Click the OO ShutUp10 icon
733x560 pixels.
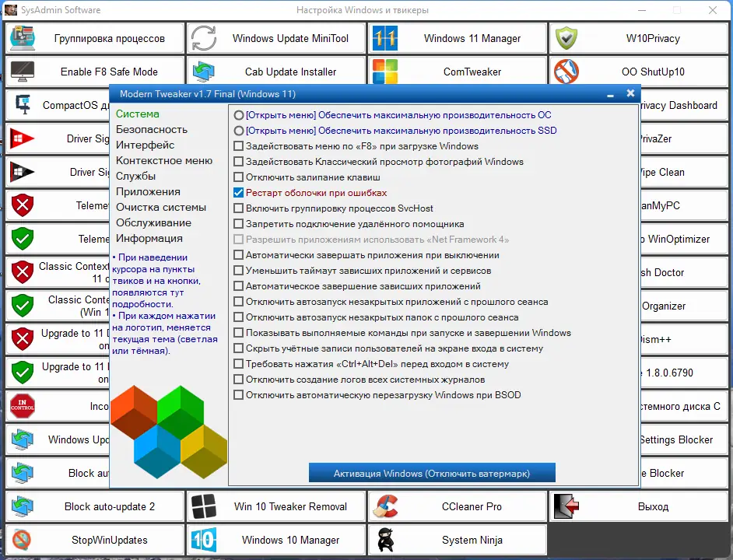click(566, 72)
